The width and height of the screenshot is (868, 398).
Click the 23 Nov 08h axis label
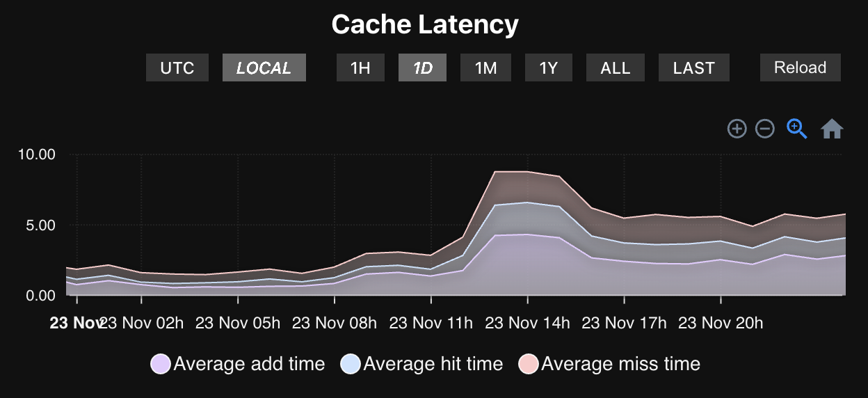335,323
